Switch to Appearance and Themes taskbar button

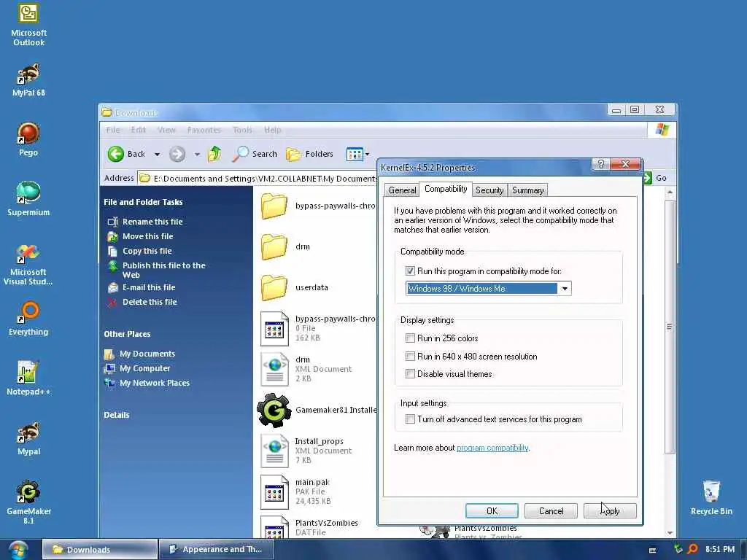click(x=216, y=550)
